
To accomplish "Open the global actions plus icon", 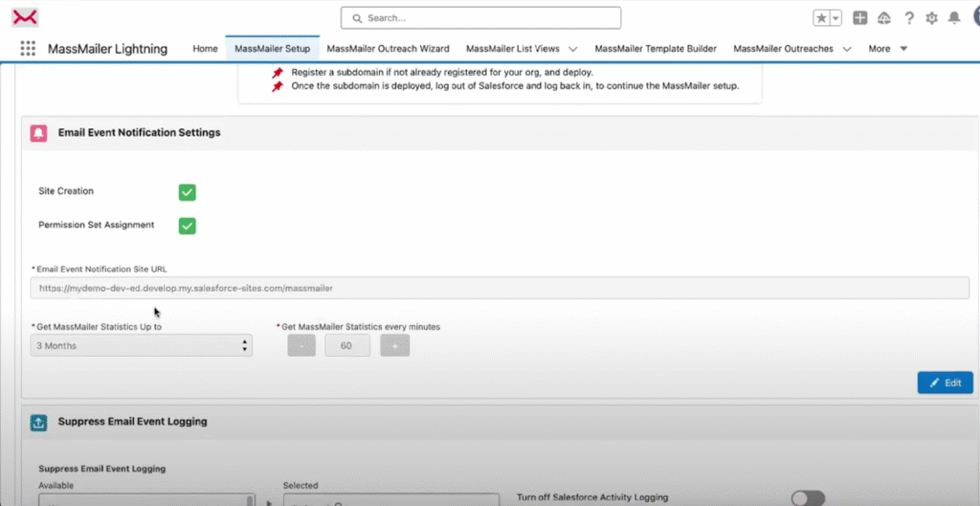I will (860, 18).
